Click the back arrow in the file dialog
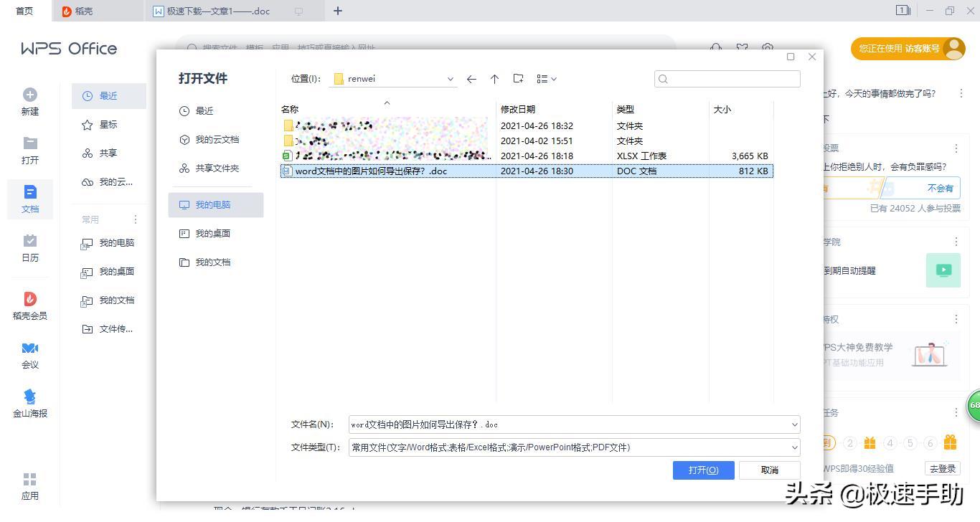 [x=471, y=79]
